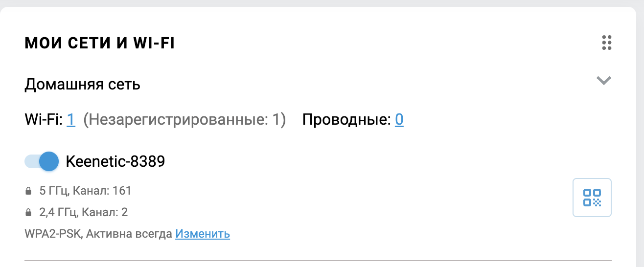Viewport: 644px width, 267px height.
Task: Click the МОИ СЕТИ И WI-FI heading
Action: click(x=100, y=44)
